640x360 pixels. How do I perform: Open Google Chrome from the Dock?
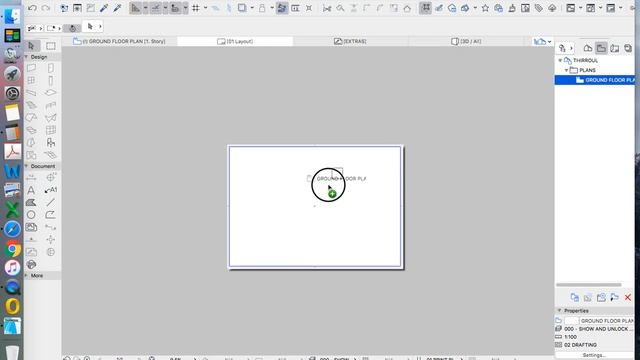point(12,249)
